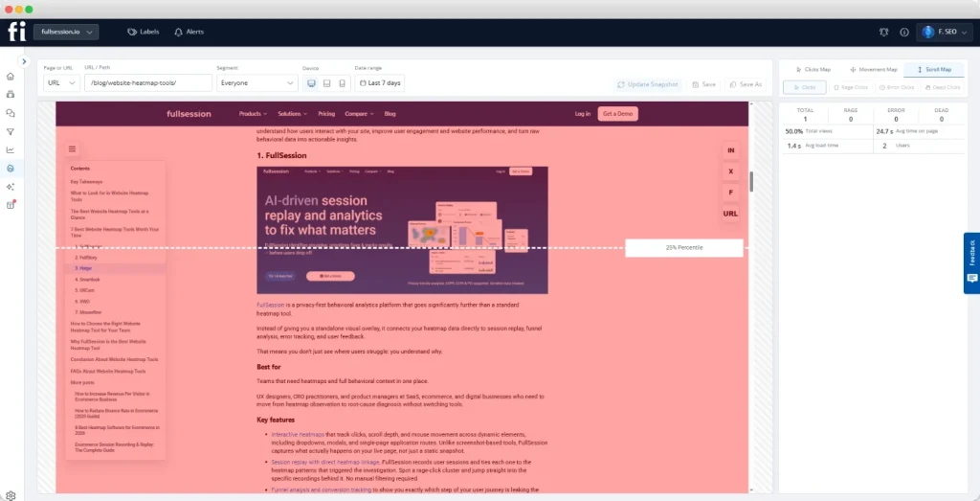The image size is (980, 501).
Task: Click the notifications bell icon
Action: click(x=883, y=32)
